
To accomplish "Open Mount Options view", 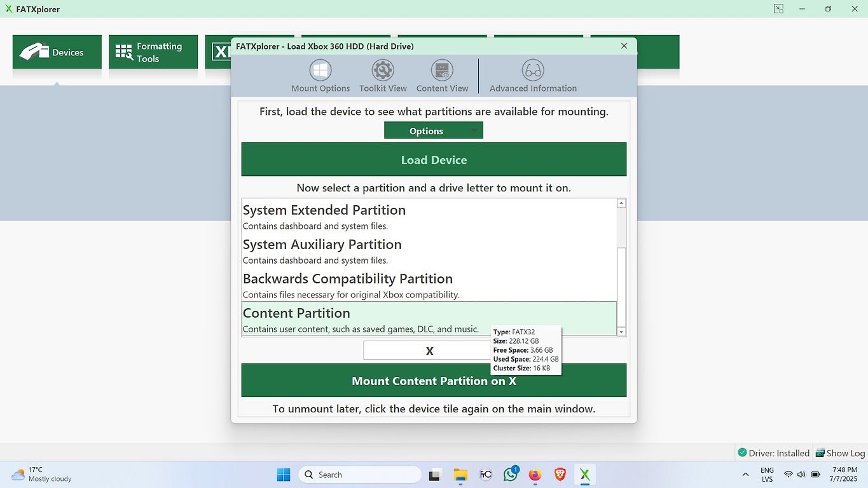I will point(320,76).
